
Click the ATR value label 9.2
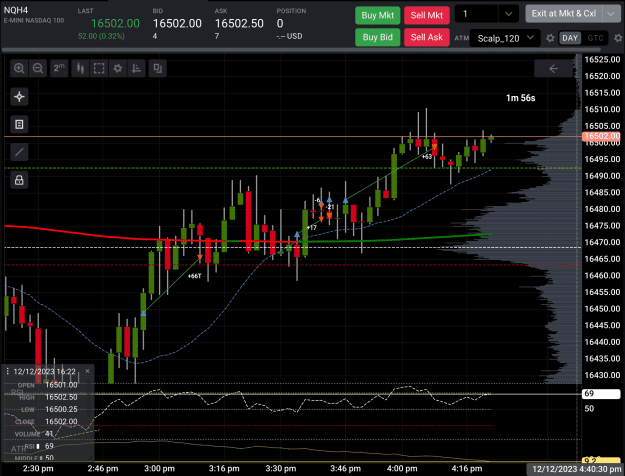tap(601, 460)
